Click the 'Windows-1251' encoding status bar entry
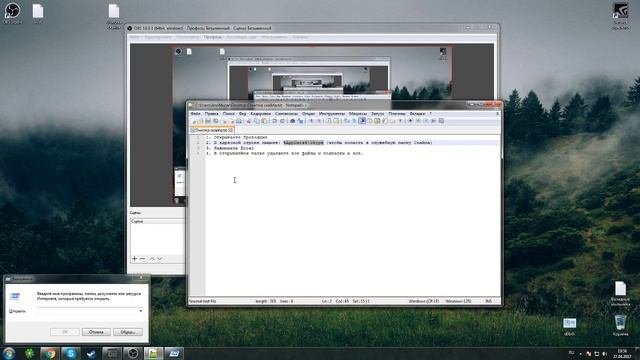 (x=458, y=301)
